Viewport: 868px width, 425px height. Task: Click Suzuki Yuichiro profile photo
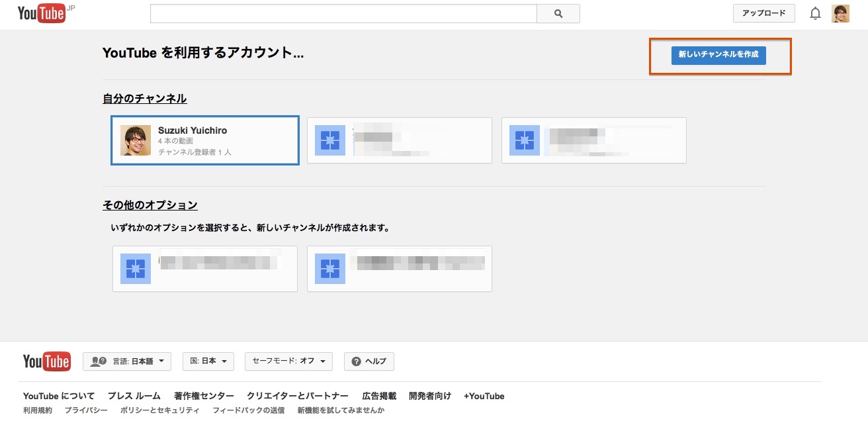(x=136, y=140)
